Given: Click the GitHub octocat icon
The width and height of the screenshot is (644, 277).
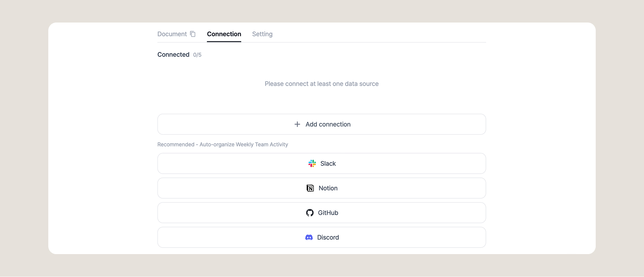Looking at the screenshot, I should [x=310, y=213].
